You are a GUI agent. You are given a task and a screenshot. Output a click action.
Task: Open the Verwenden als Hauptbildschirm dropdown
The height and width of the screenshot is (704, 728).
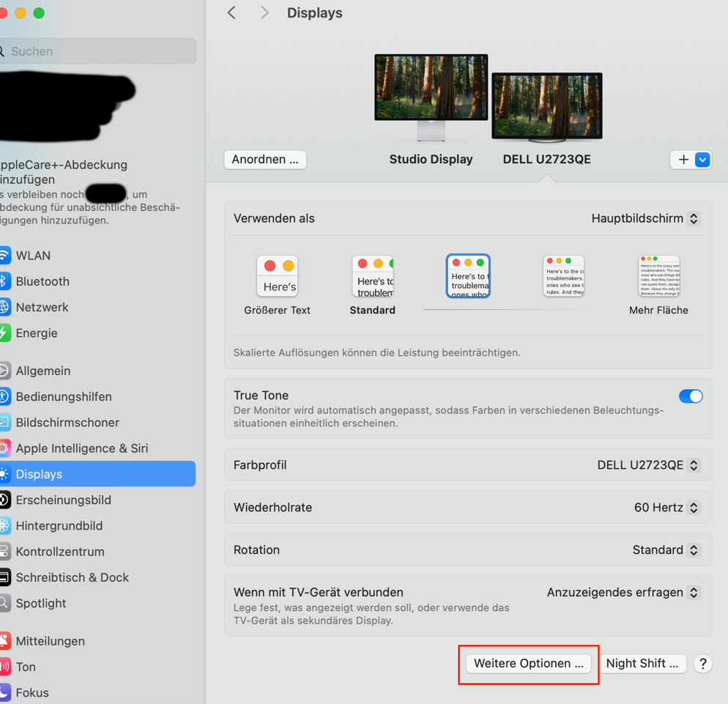pyautogui.click(x=645, y=218)
